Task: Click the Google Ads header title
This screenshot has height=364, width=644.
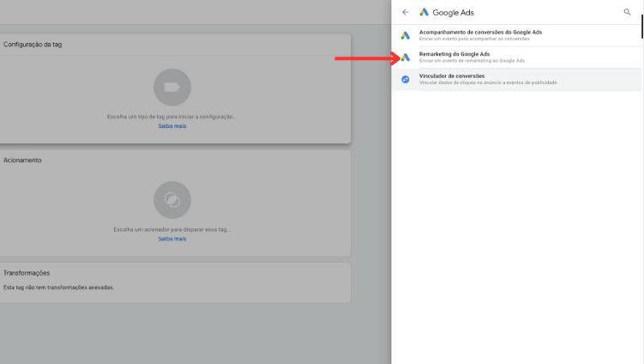Action: tap(453, 13)
